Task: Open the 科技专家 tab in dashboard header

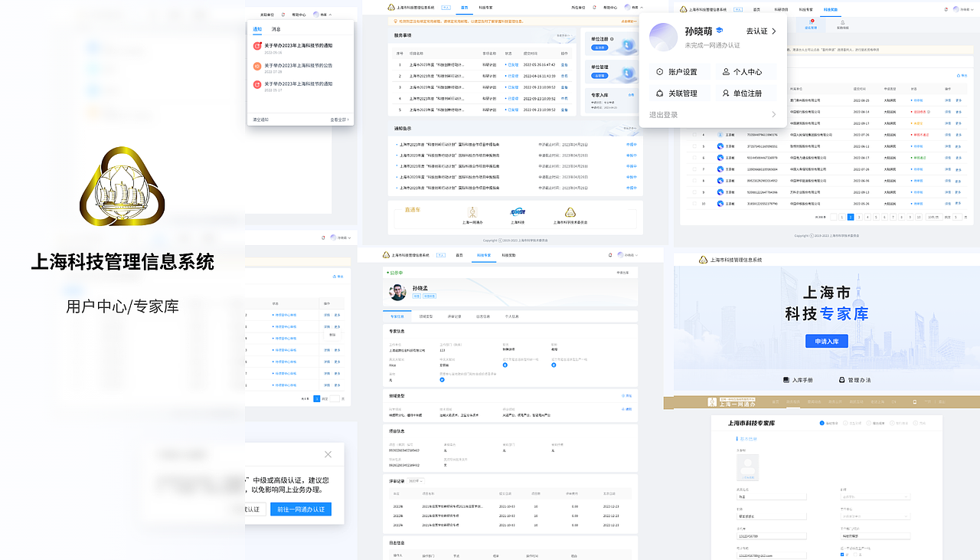Action: point(485,8)
